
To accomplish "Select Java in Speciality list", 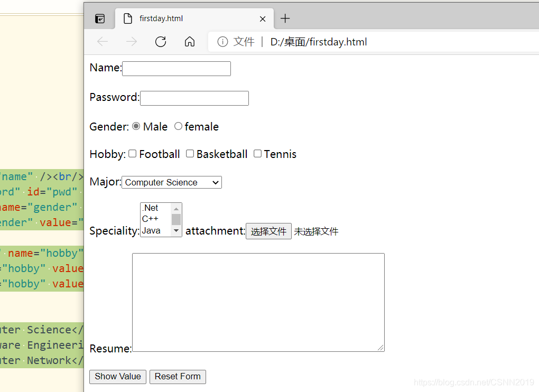I will [155, 230].
